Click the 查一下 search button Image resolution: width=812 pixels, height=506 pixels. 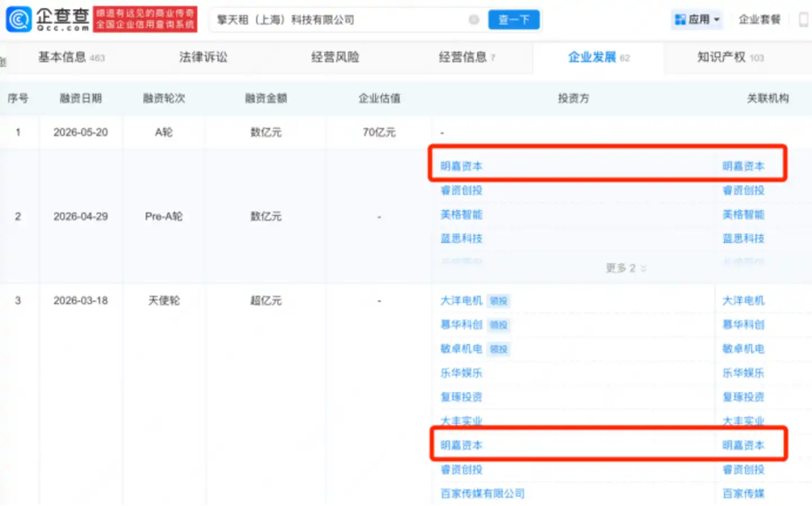click(514, 20)
